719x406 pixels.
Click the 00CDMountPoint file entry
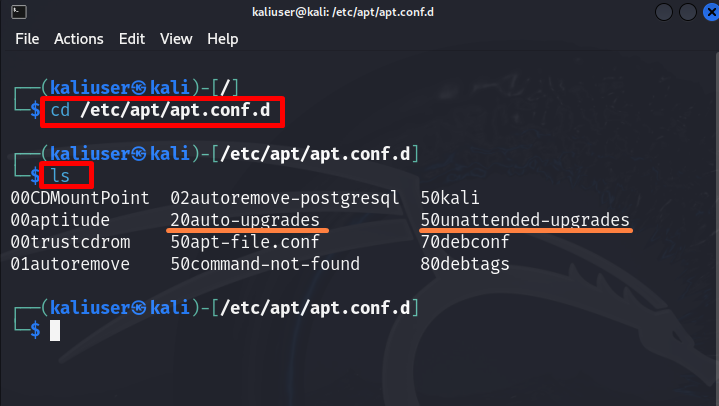pos(80,198)
